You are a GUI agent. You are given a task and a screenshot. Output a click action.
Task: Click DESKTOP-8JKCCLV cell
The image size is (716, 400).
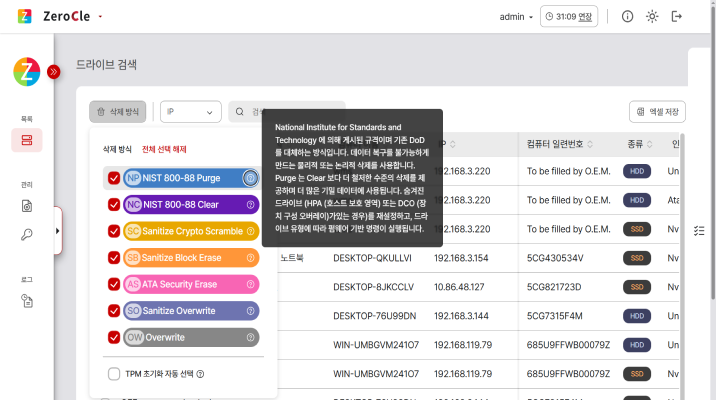[374, 287]
